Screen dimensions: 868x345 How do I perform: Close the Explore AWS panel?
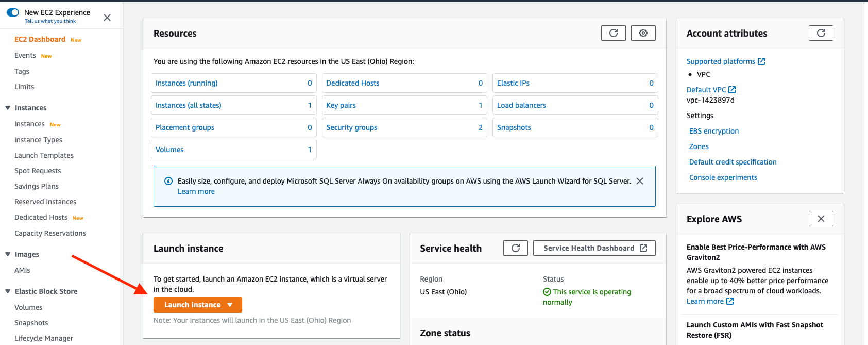(821, 219)
